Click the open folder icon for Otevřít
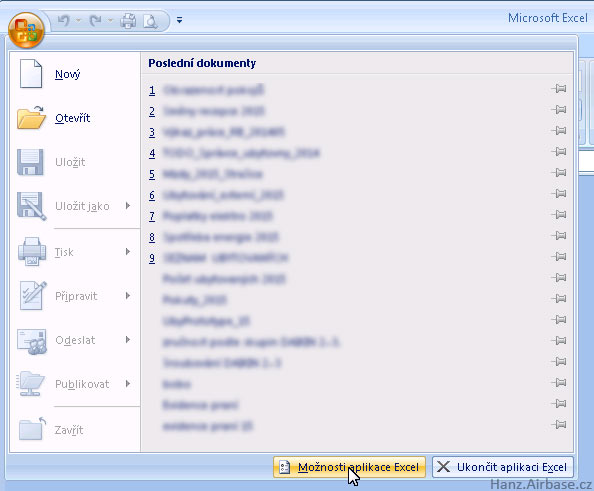 [32, 117]
